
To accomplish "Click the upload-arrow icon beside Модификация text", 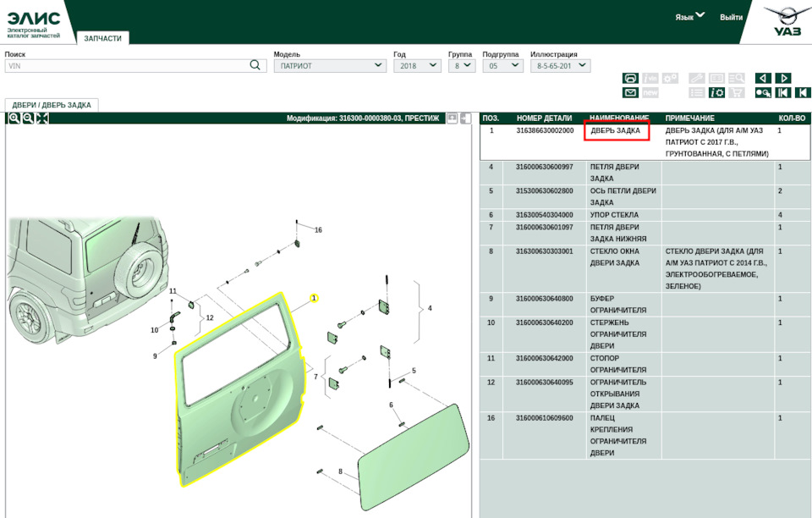I will [452, 118].
